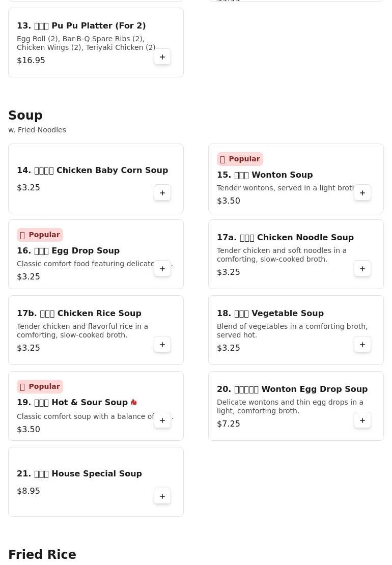Open the Pu Pu Platter item title
The height and width of the screenshot is (565, 392).
tap(81, 25)
